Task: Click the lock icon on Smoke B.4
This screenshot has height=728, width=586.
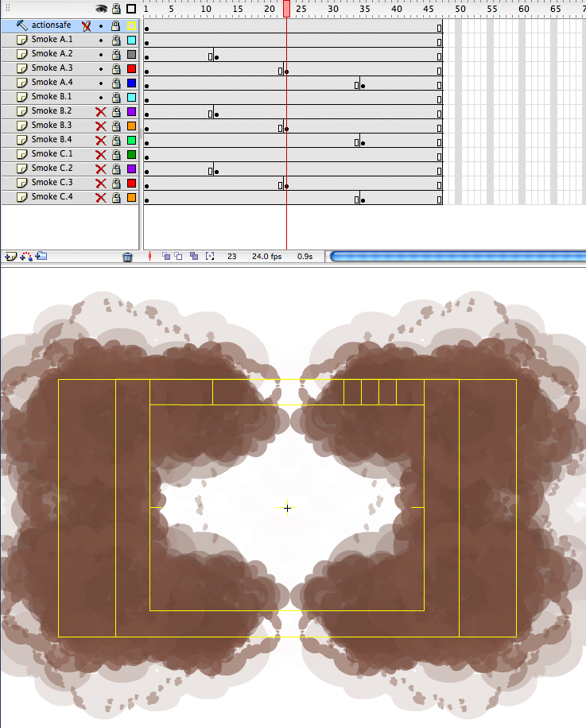Action: point(116,140)
